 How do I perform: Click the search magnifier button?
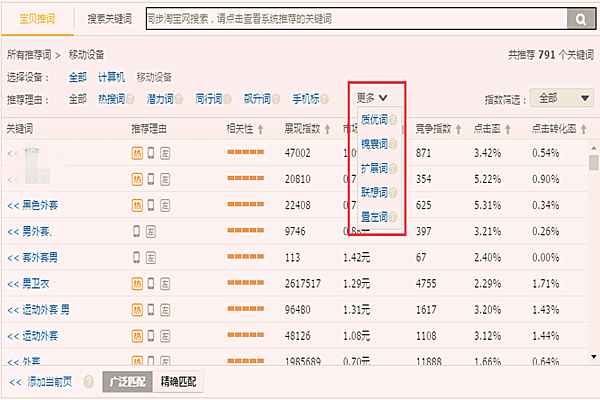580,19
